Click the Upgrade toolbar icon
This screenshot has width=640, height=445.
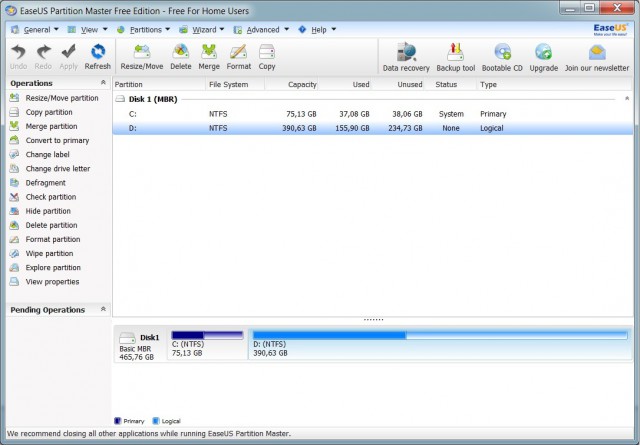click(544, 58)
